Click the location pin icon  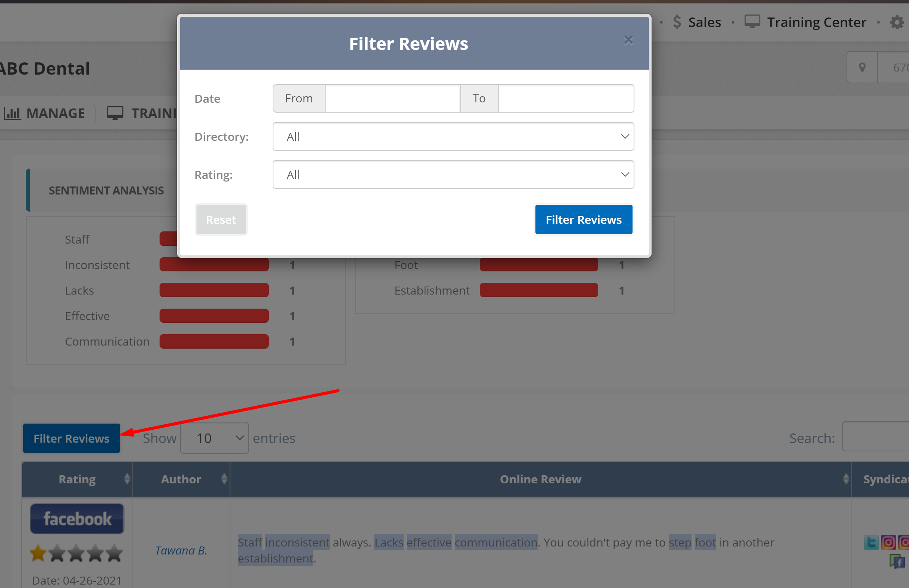(x=862, y=68)
